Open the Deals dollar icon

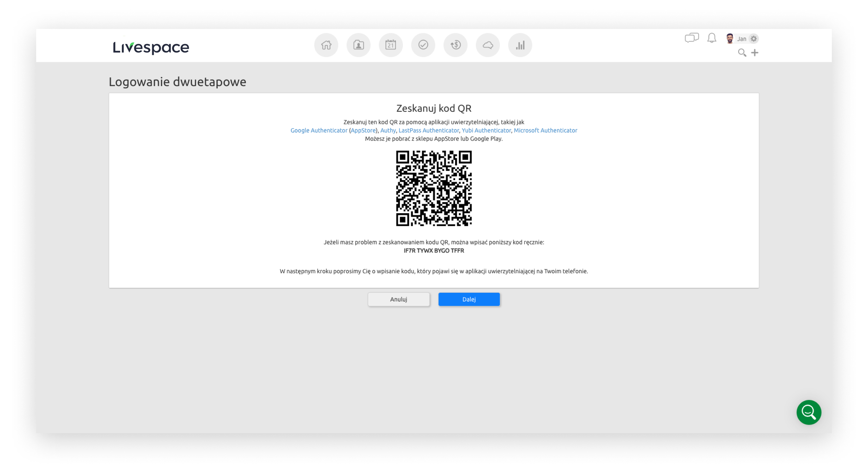[455, 45]
